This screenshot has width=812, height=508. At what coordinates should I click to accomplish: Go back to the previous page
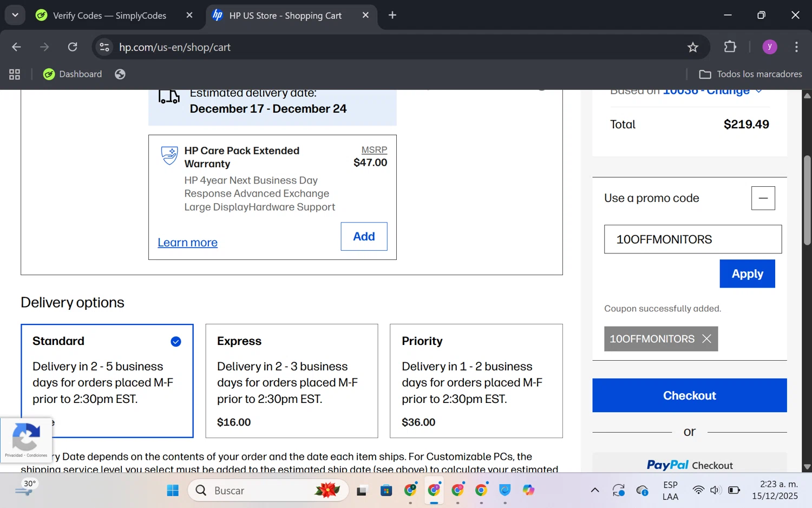16,47
